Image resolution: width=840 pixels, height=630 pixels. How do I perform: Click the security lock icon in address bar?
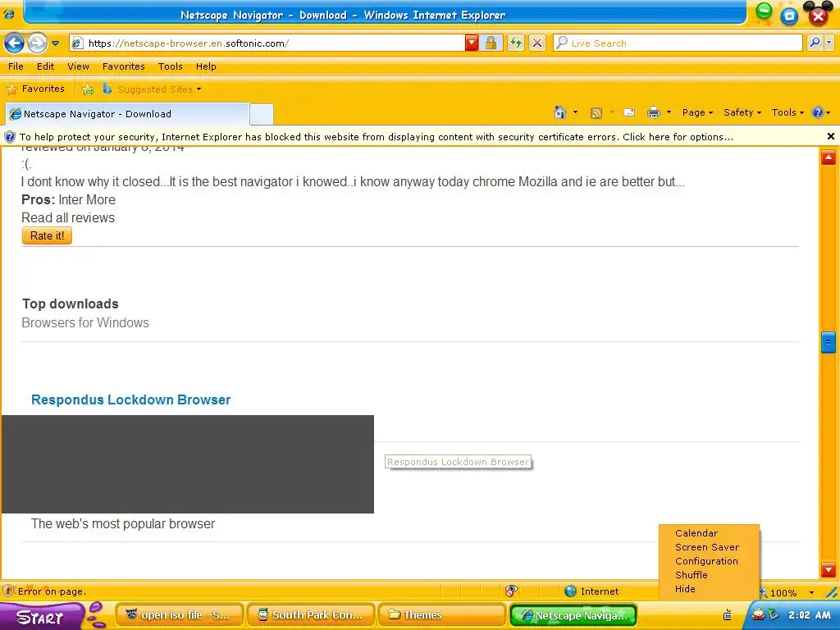[491, 43]
